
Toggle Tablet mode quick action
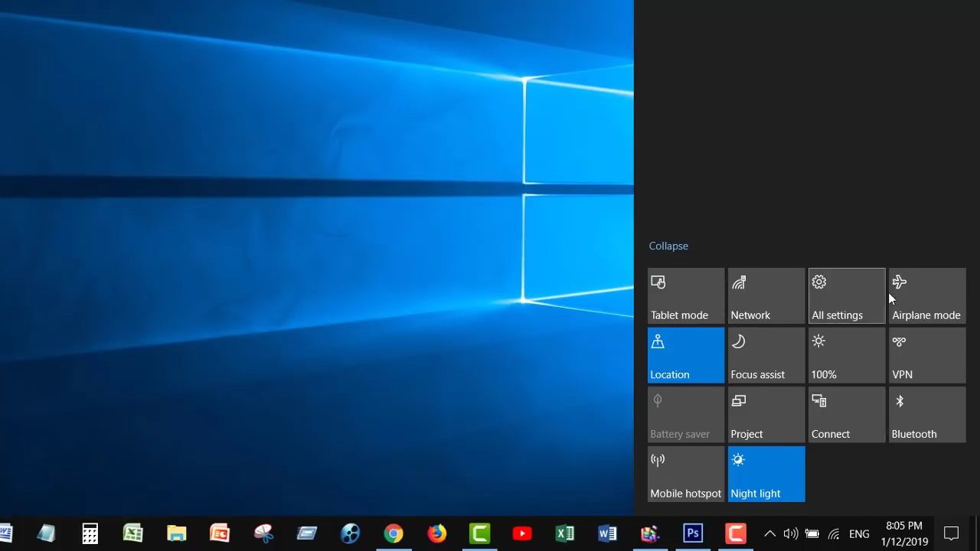click(686, 295)
